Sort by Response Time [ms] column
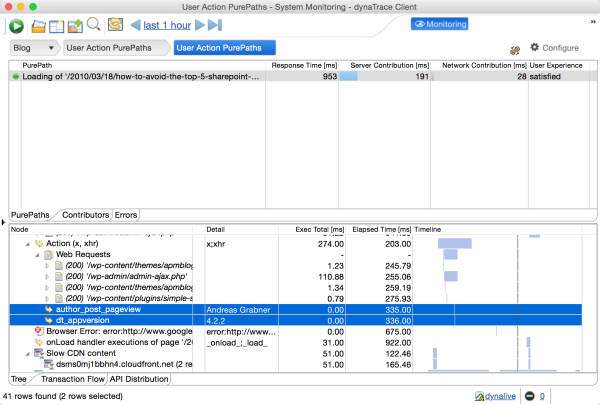Screen dimensions: 600x405 [304, 65]
